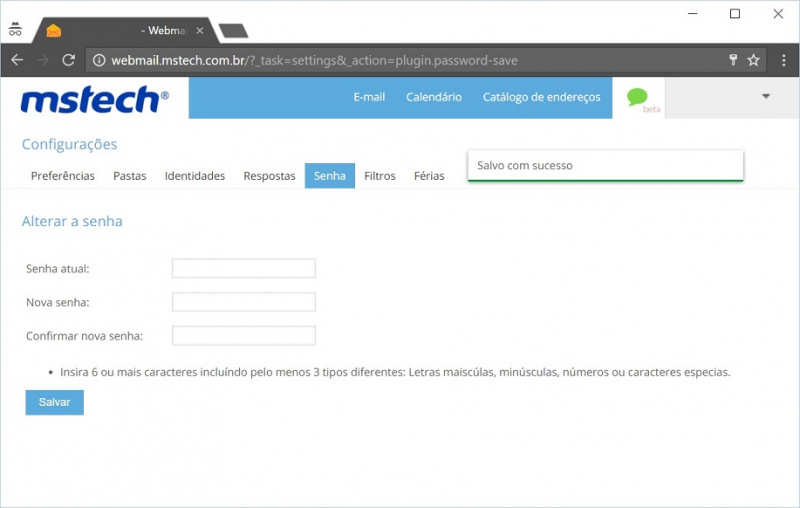Image resolution: width=800 pixels, height=508 pixels.
Task: Open the Calendário section
Action: pos(434,97)
